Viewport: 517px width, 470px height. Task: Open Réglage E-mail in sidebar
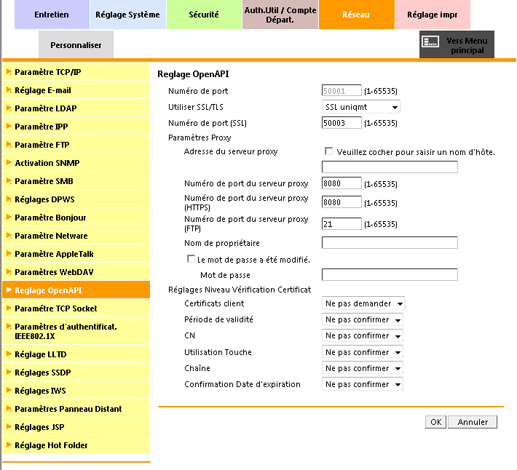(x=76, y=90)
